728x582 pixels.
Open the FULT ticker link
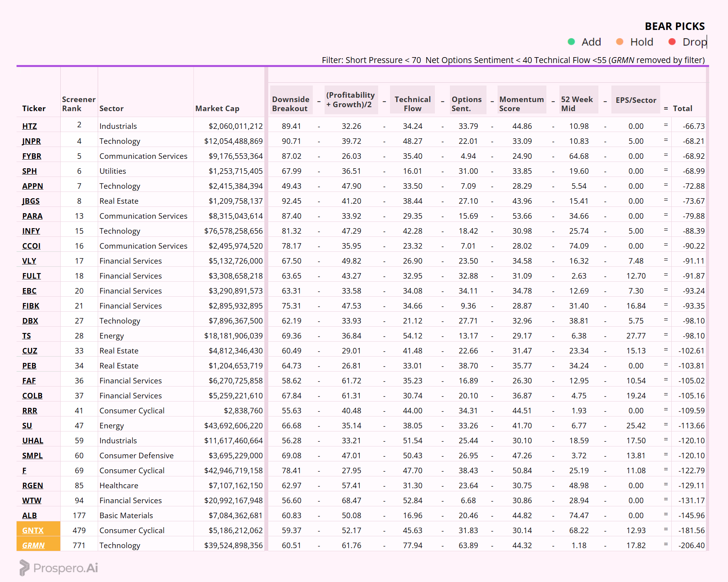[x=32, y=276]
